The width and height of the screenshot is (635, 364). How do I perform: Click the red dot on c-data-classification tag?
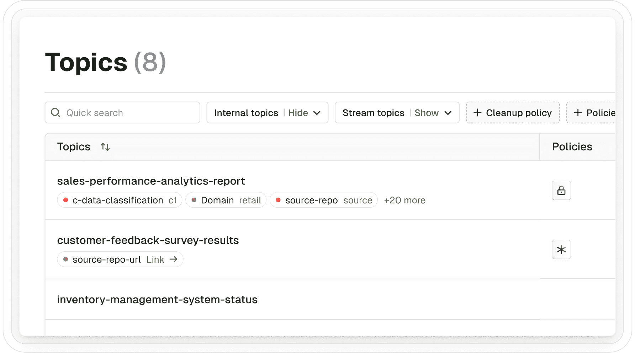[65, 200]
